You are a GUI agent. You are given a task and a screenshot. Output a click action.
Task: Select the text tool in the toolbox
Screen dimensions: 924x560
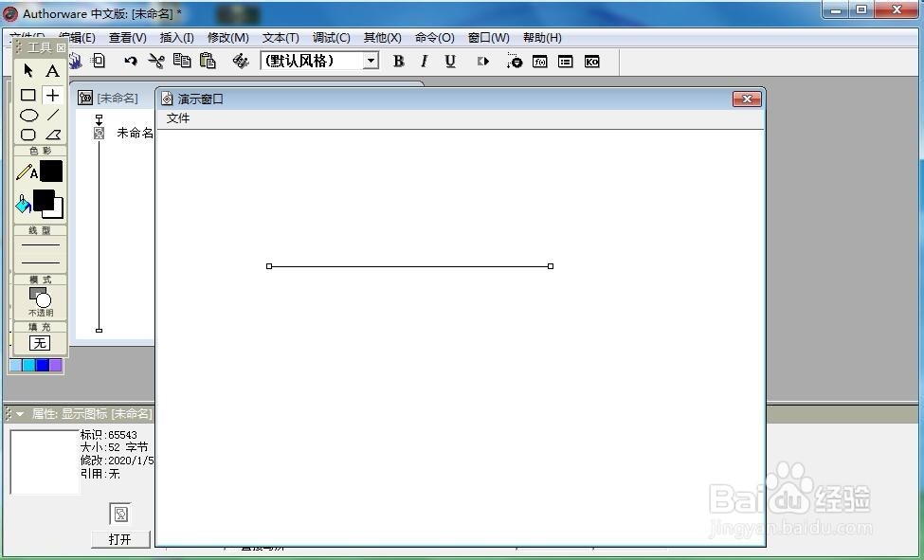coord(52,71)
